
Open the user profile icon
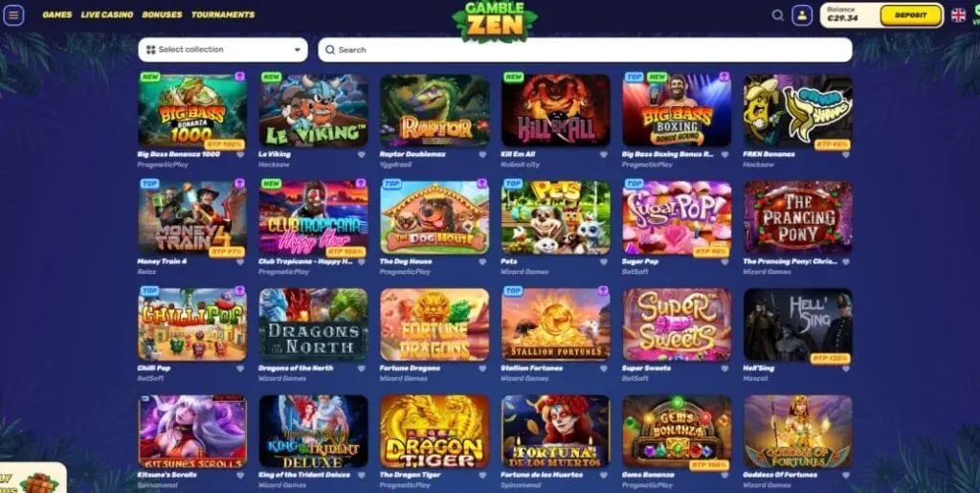click(802, 15)
